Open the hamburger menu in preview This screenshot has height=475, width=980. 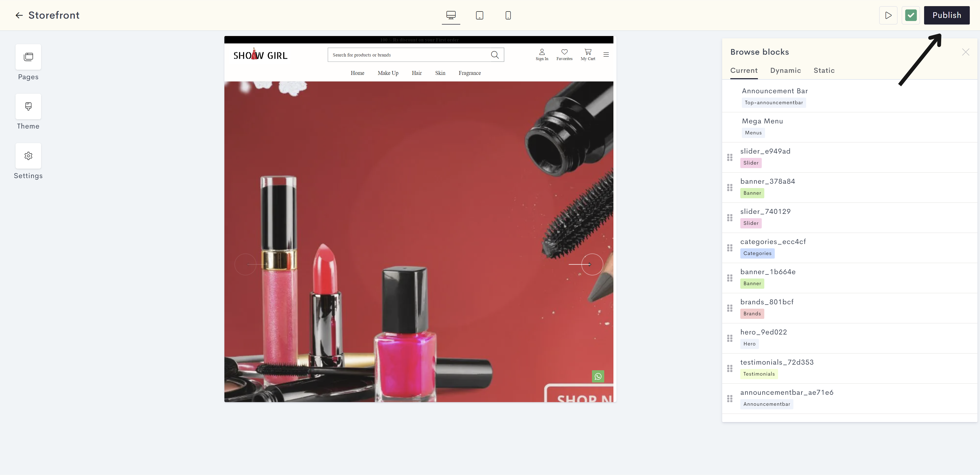(606, 54)
